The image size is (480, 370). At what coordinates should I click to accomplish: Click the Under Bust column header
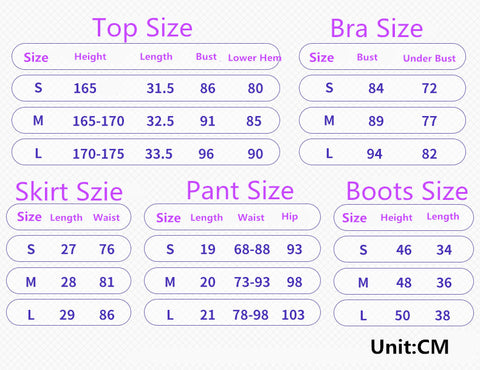click(429, 58)
